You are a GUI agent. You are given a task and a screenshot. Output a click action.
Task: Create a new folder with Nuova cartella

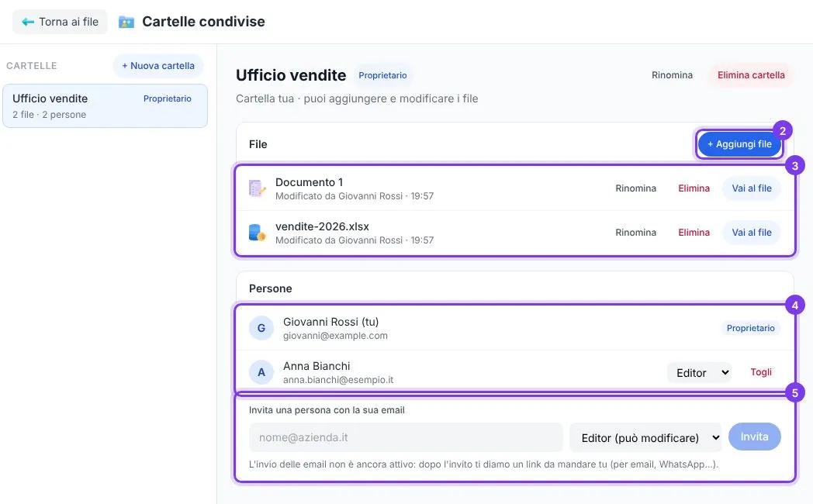coord(158,66)
